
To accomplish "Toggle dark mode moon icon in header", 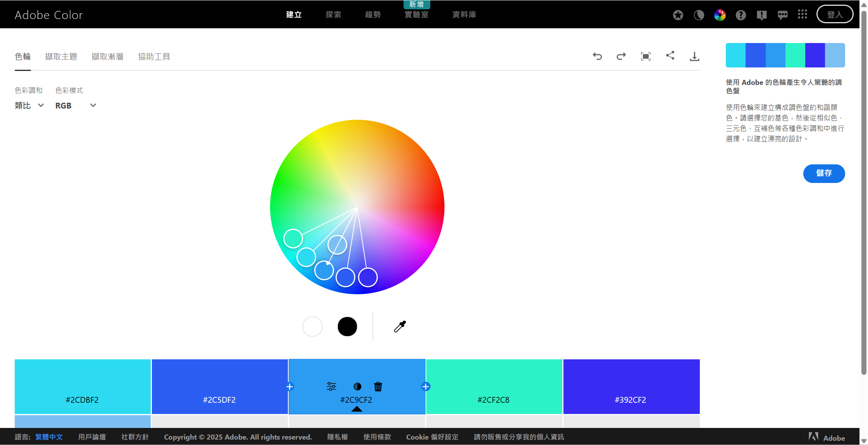I will 699,15.
